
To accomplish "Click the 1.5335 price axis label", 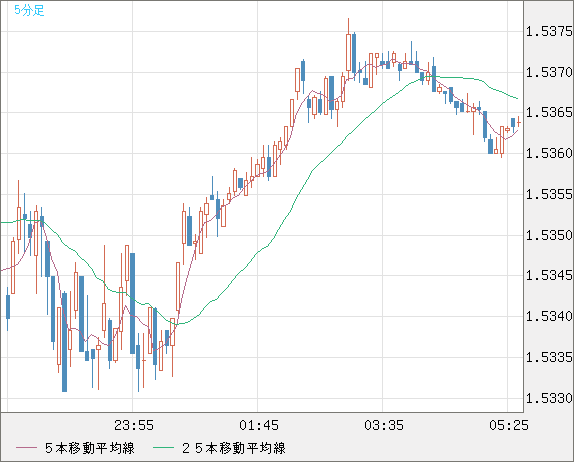I will coord(549,357).
